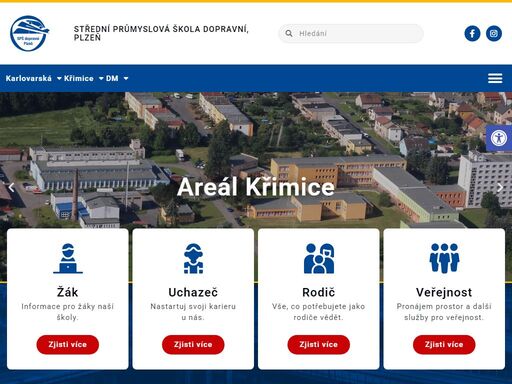The width and height of the screenshot is (512, 384).
Task: Expand the DM dropdown arrow
Action: click(126, 79)
